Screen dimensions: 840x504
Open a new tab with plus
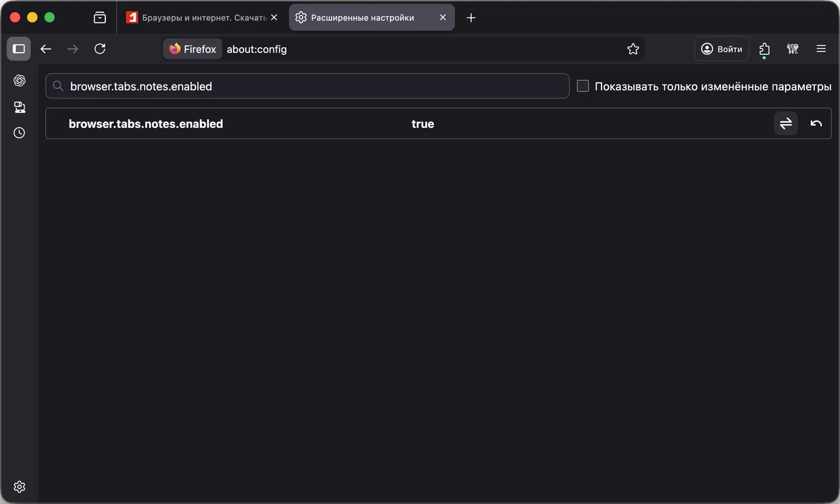(471, 17)
